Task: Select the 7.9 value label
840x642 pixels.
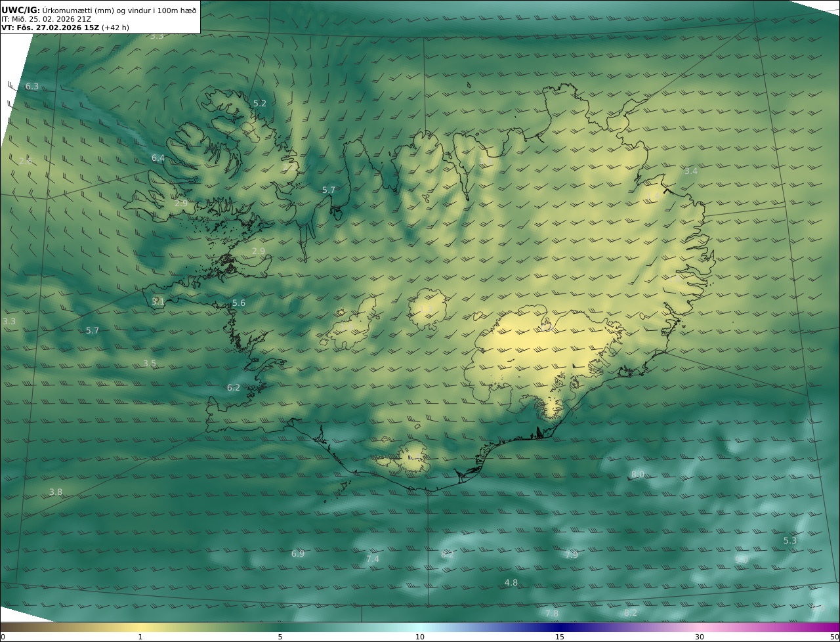Action: click(572, 555)
